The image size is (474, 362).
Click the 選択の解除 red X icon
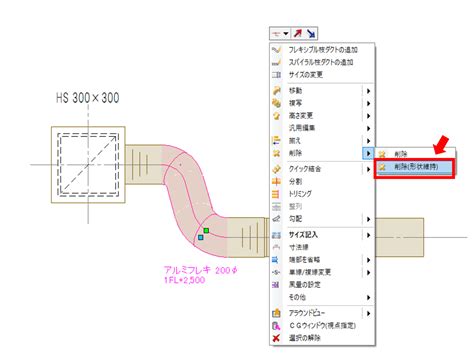pos(276,338)
